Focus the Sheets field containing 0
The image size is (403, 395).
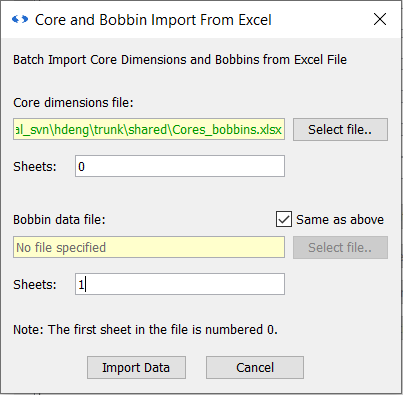click(180, 166)
